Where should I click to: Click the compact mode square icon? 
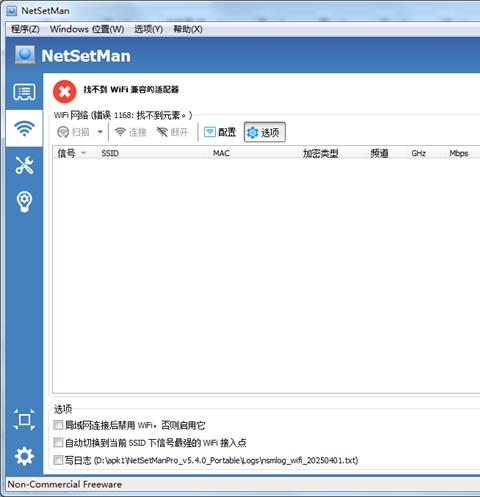coord(24,419)
